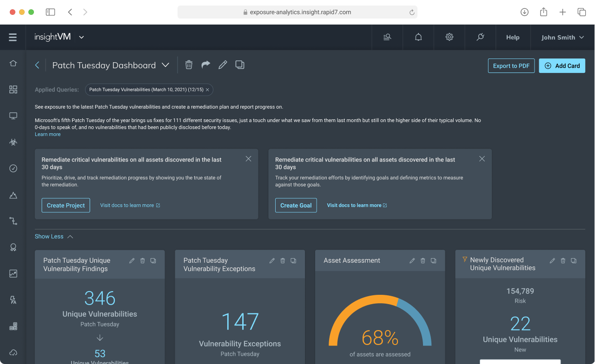Open John Smith account menu
595x364 pixels.
tap(562, 38)
